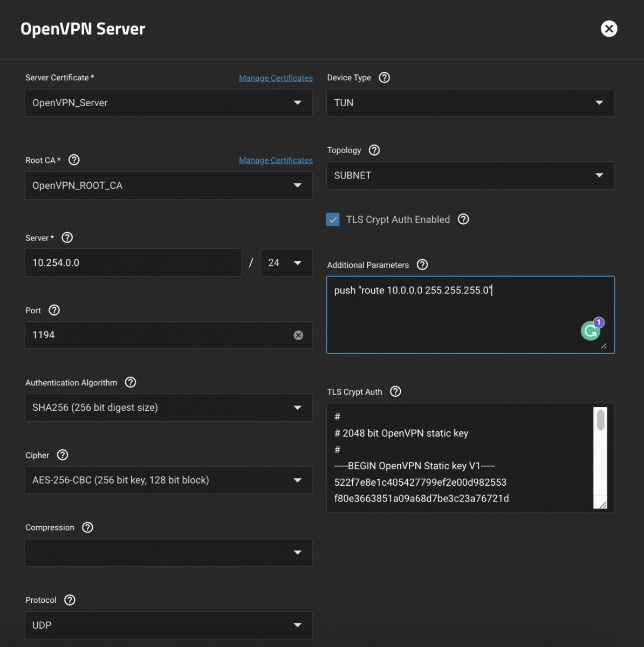This screenshot has width=644, height=647.
Task: Show help for Device Type
Action: (x=384, y=78)
